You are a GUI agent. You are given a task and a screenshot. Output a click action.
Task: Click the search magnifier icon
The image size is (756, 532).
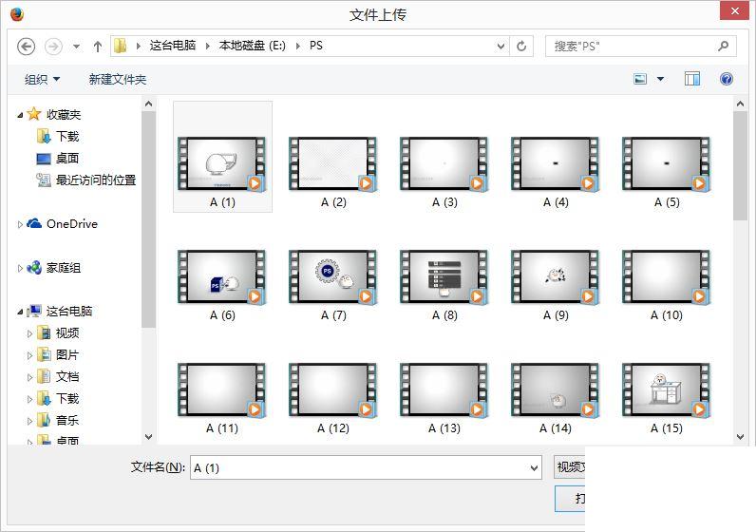[724, 46]
